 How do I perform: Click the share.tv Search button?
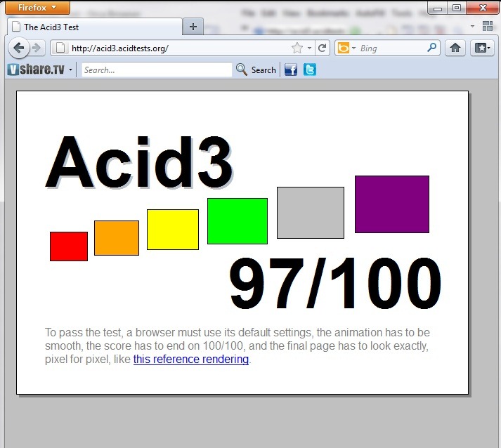click(x=256, y=70)
